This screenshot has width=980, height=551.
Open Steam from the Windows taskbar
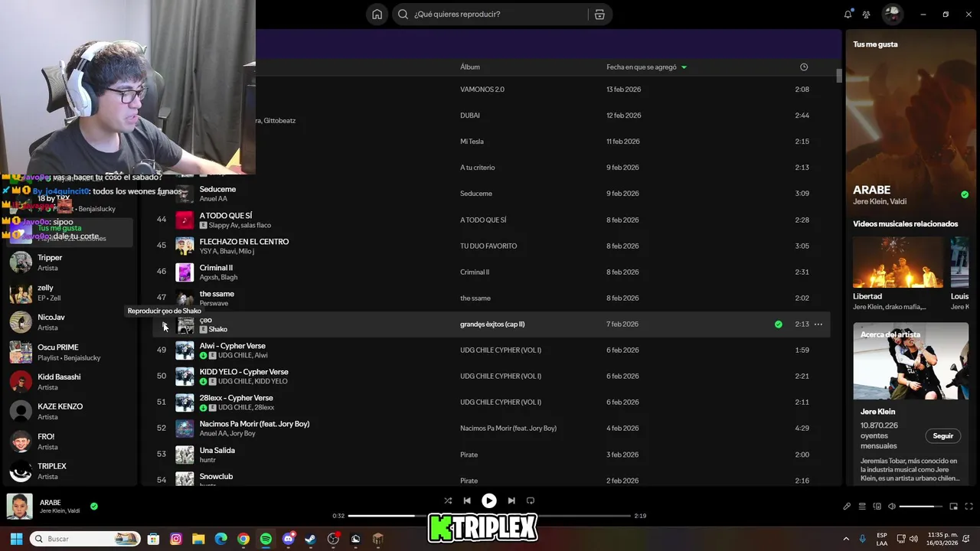click(x=310, y=539)
